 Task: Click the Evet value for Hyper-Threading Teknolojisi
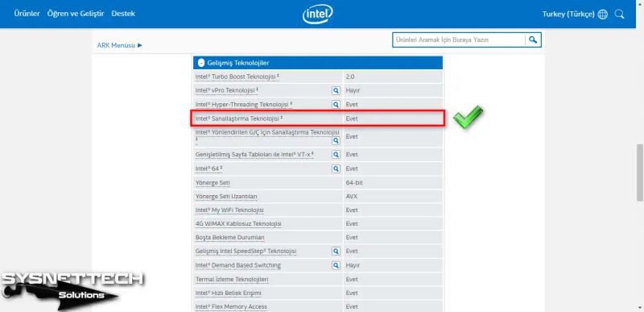(352, 105)
